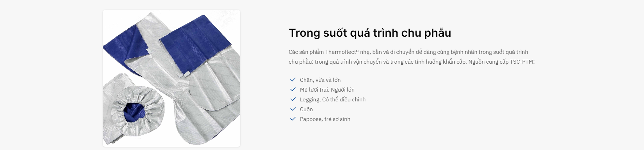Click the "TSC-PTM" text in the description
The image size is (644, 150).
tap(521, 62)
